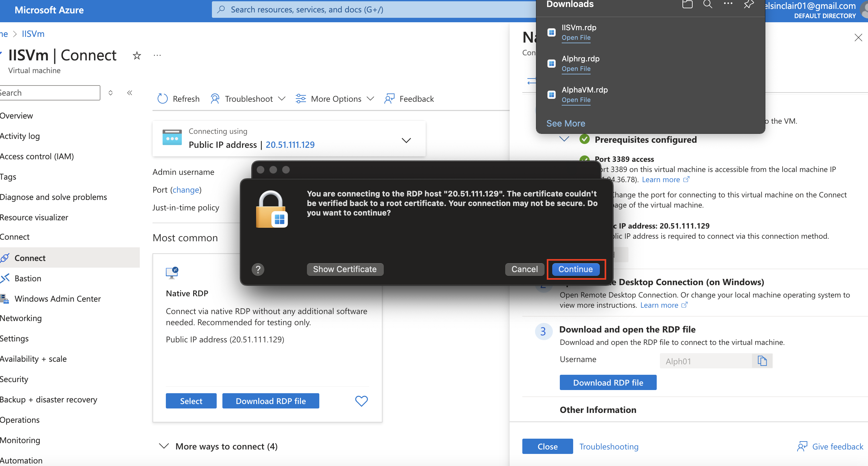Expand Availability + scale section
The image size is (868, 466).
click(33, 359)
